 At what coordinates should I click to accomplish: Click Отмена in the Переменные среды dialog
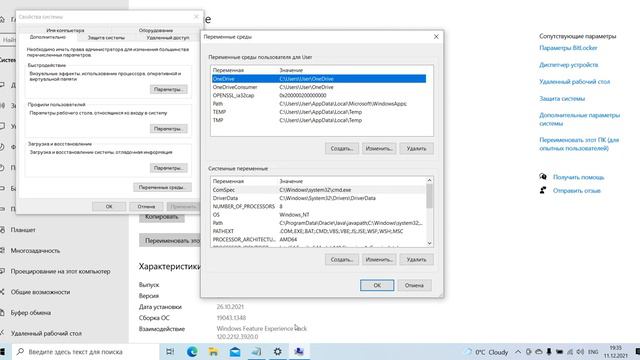[414, 285]
